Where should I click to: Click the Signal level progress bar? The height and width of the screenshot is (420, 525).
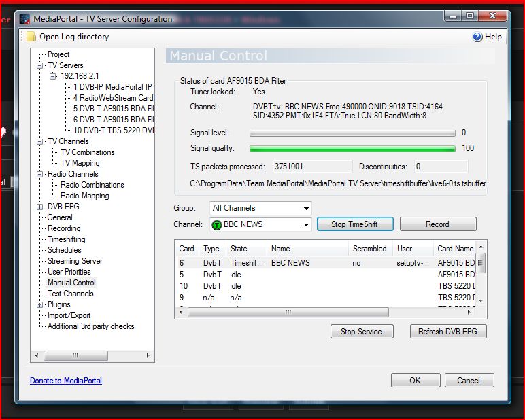tap(352, 133)
